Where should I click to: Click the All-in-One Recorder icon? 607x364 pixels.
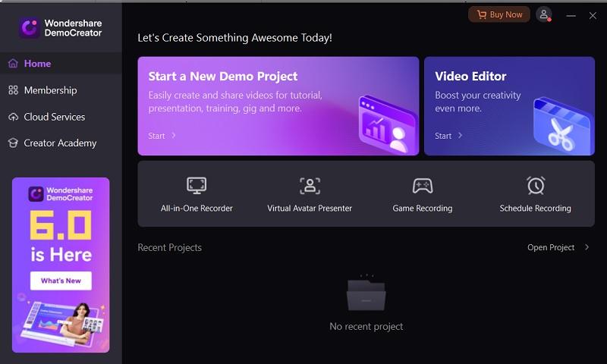(x=197, y=185)
